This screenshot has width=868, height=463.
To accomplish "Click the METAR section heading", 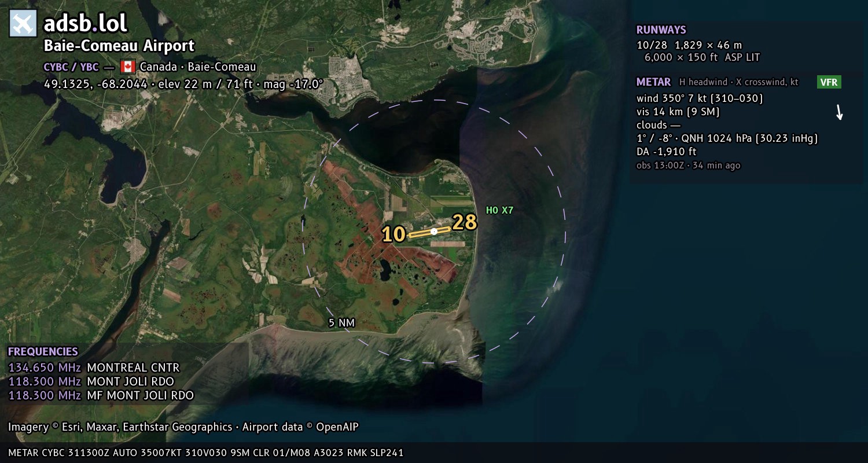I will (x=654, y=82).
